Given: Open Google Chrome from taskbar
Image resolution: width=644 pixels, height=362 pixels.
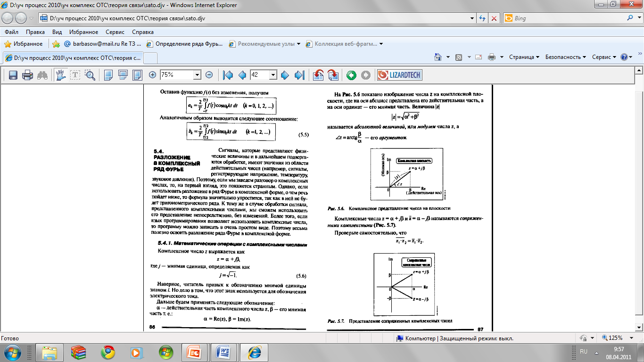Looking at the screenshot, I should [x=107, y=353].
